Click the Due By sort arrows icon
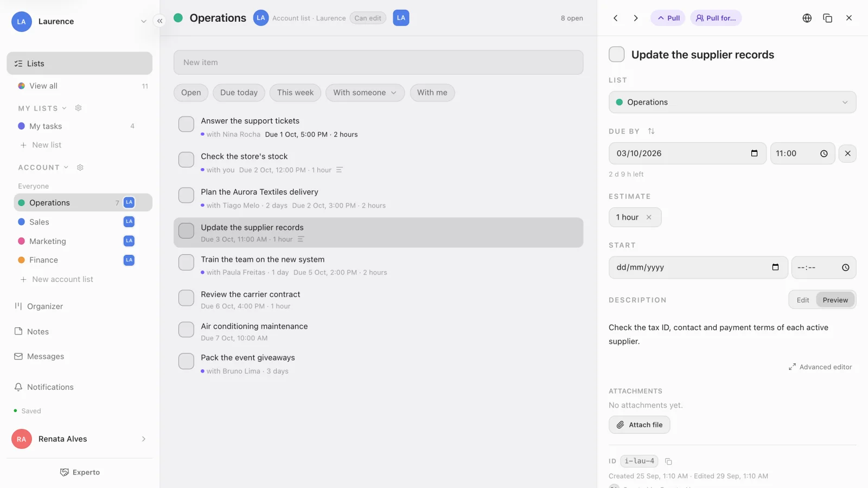 pyautogui.click(x=651, y=131)
